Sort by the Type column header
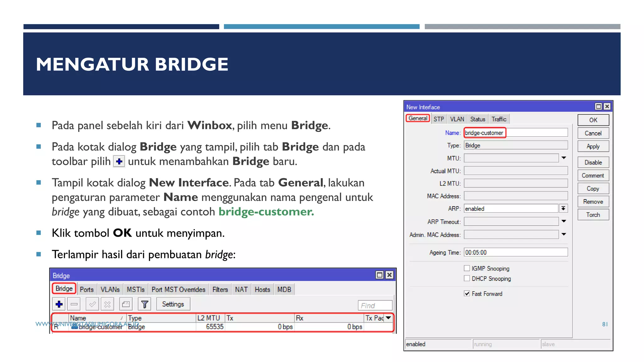Screen dimensions: 644x362 click(x=161, y=318)
